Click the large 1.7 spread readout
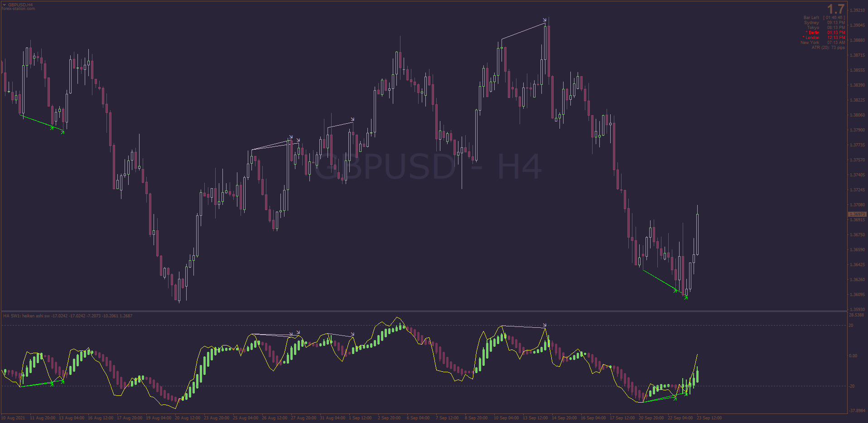The height and width of the screenshot is (423, 868). click(x=835, y=9)
